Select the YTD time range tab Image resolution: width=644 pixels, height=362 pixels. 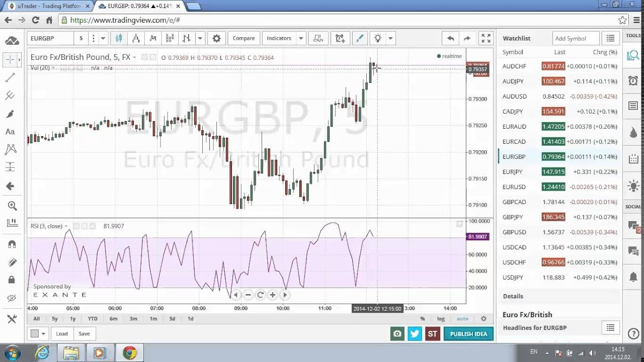[x=93, y=319]
